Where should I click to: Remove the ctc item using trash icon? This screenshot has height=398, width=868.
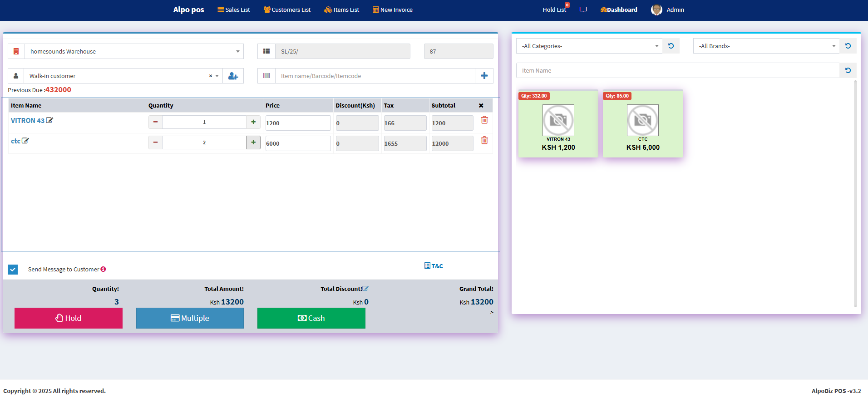(484, 141)
